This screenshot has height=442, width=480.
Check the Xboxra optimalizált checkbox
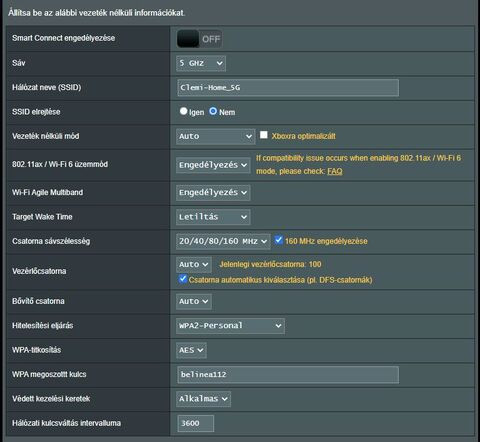(264, 135)
